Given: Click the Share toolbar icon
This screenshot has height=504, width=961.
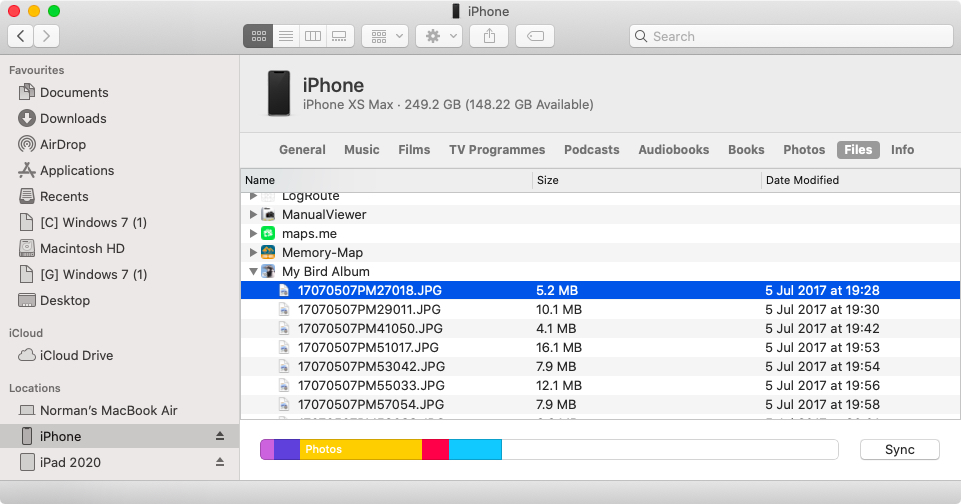Looking at the screenshot, I should point(489,36).
